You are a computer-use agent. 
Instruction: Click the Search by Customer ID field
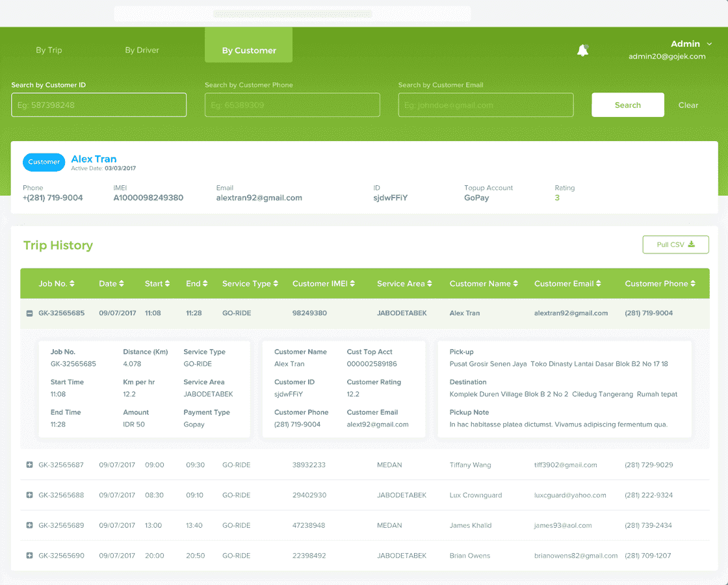pos(99,105)
